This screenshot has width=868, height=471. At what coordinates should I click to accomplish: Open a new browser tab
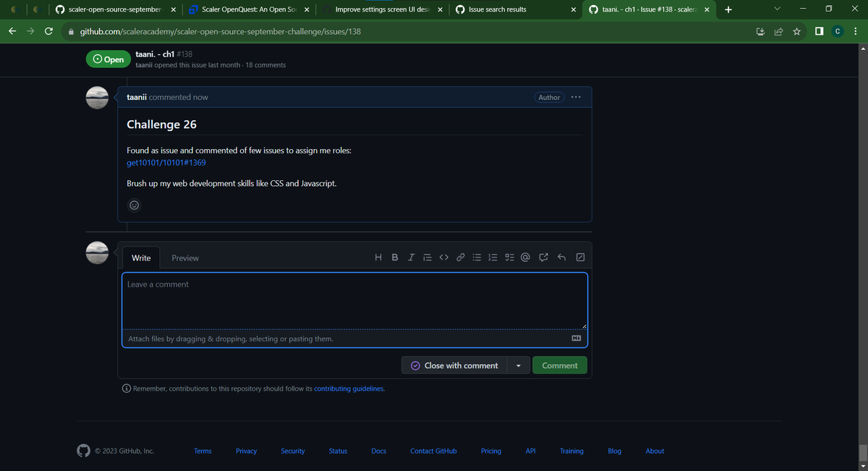[x=728, y=9]
